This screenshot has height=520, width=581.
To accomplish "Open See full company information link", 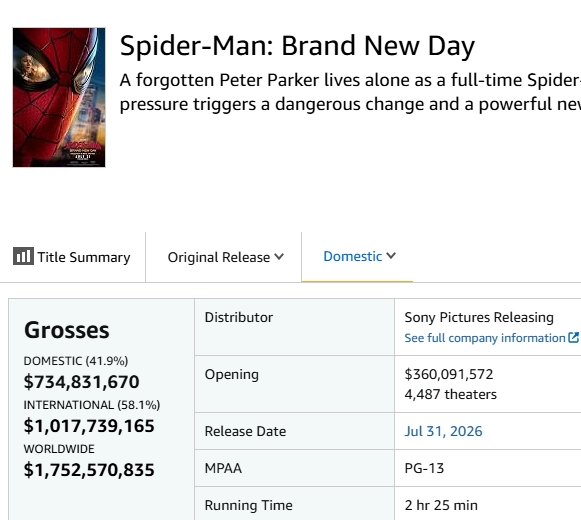I will [x=485, y=338].
